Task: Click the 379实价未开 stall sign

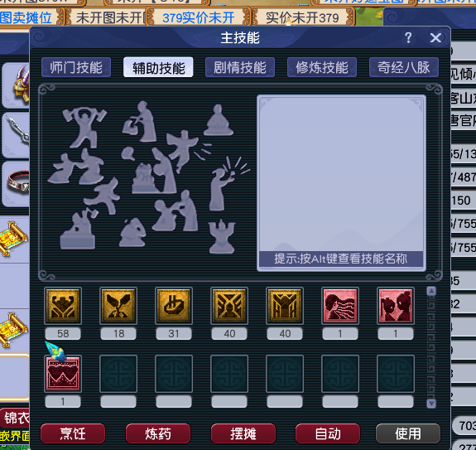Action: [199, 18]
